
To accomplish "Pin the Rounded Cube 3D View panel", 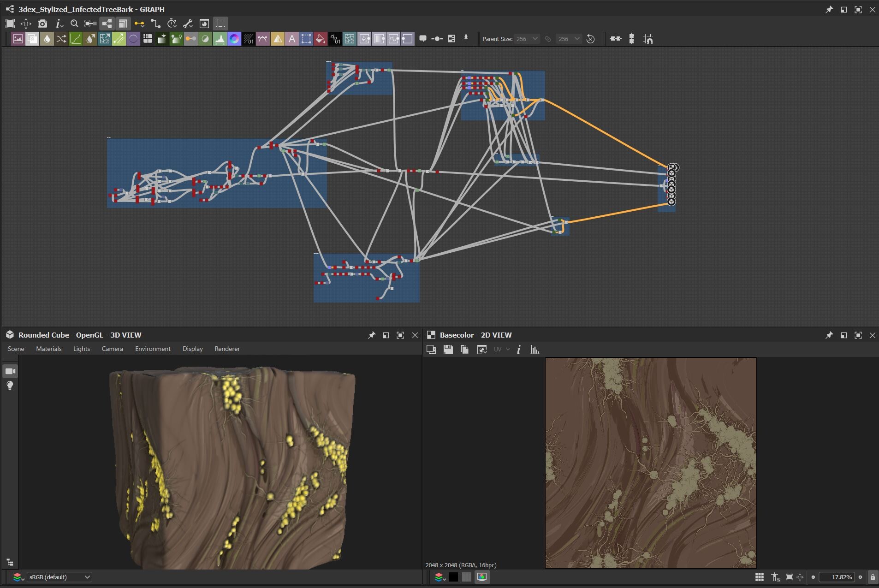I will (x=372, y=335).
